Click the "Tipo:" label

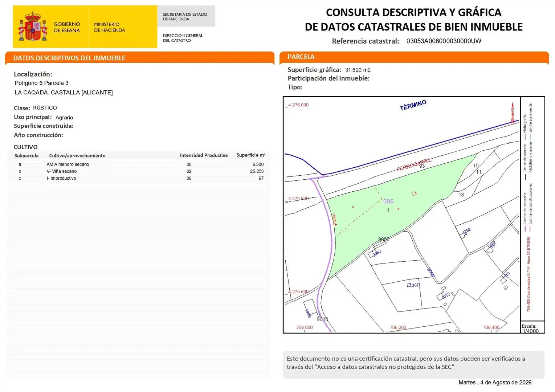tap(295, 87)
